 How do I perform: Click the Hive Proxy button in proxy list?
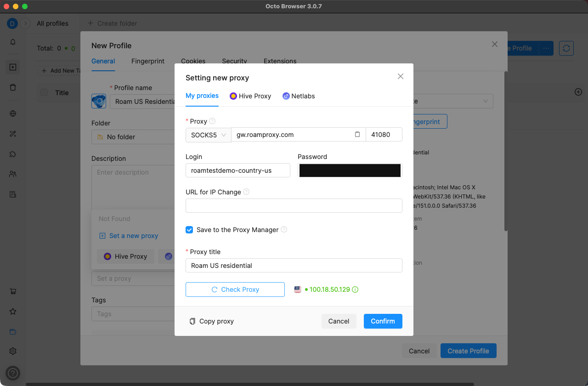[x=125, y=256]
